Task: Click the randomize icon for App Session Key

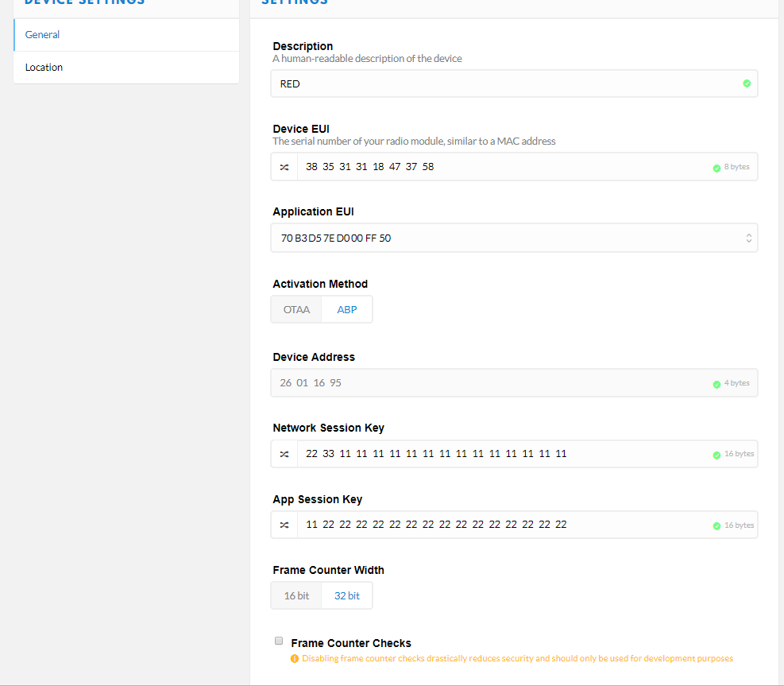Action: point(284,525)
